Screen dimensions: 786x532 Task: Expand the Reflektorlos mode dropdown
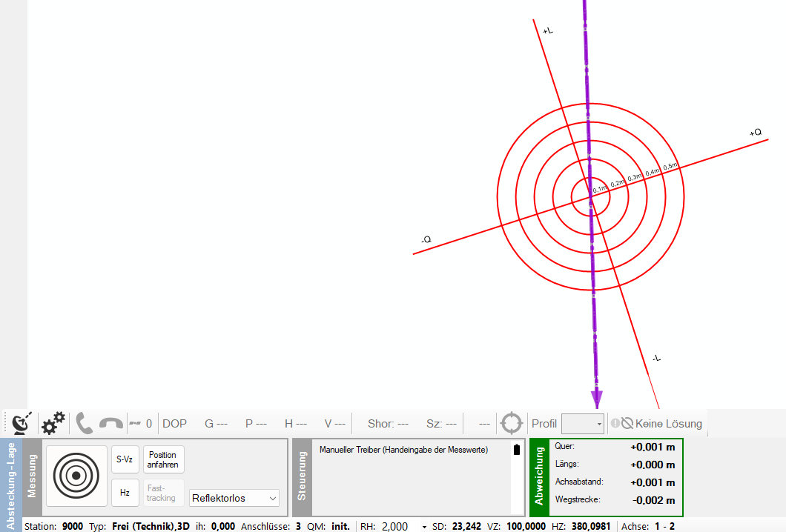coord(234,499)
